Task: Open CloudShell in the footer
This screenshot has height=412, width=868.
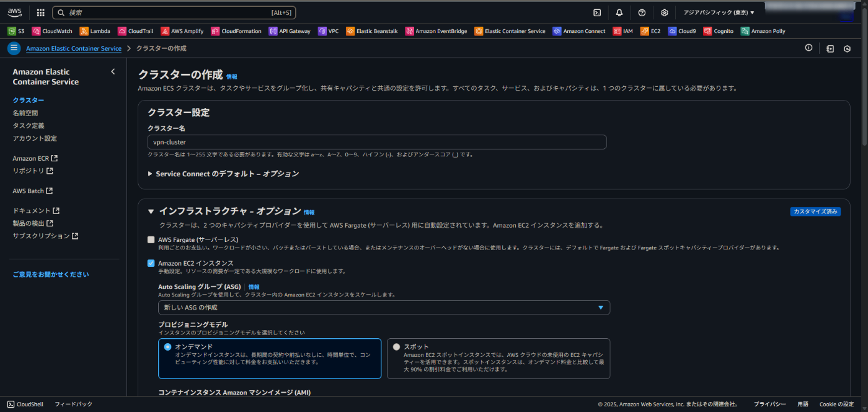Action: pos(25,404)
